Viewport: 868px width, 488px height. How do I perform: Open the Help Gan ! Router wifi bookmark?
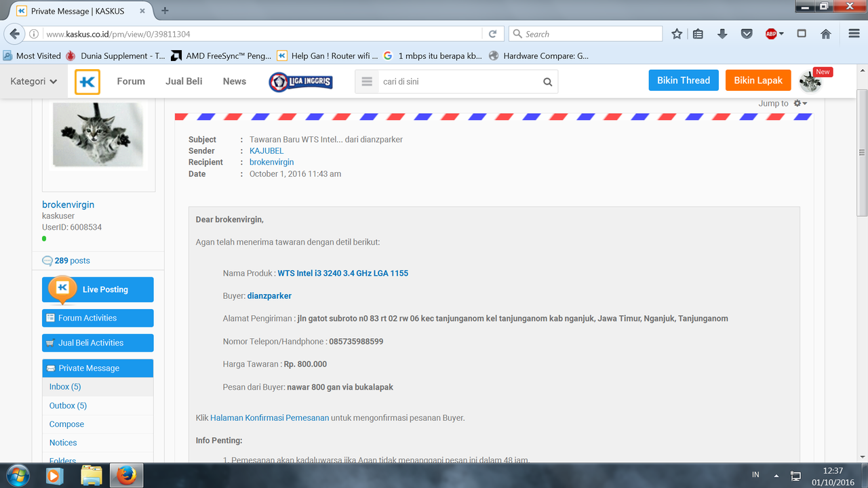328,56
